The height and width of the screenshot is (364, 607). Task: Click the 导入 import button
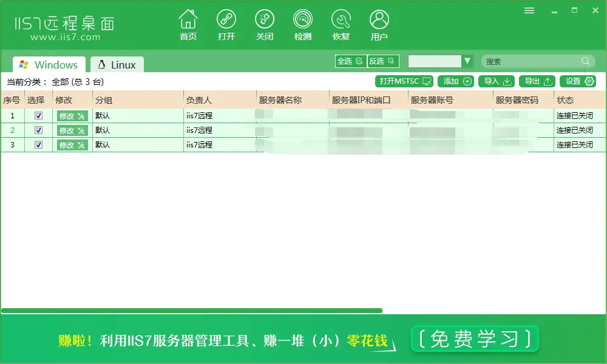(x=497, y=81)
